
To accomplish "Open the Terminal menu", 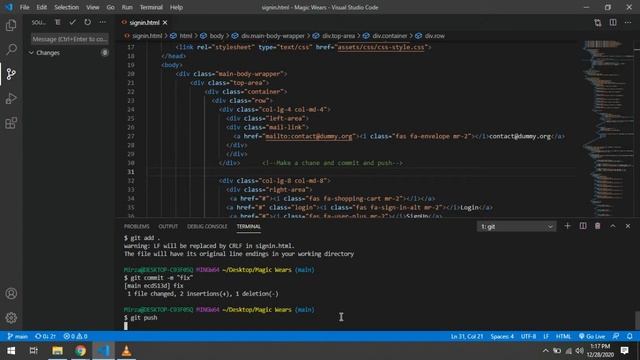I will [151, 7].
